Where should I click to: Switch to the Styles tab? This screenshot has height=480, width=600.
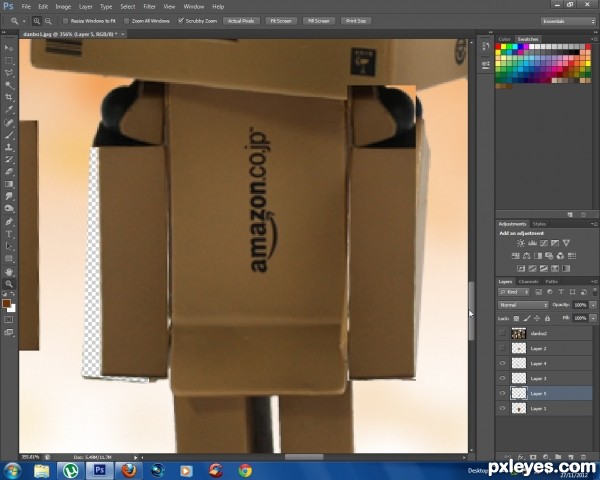pos(539,224)
